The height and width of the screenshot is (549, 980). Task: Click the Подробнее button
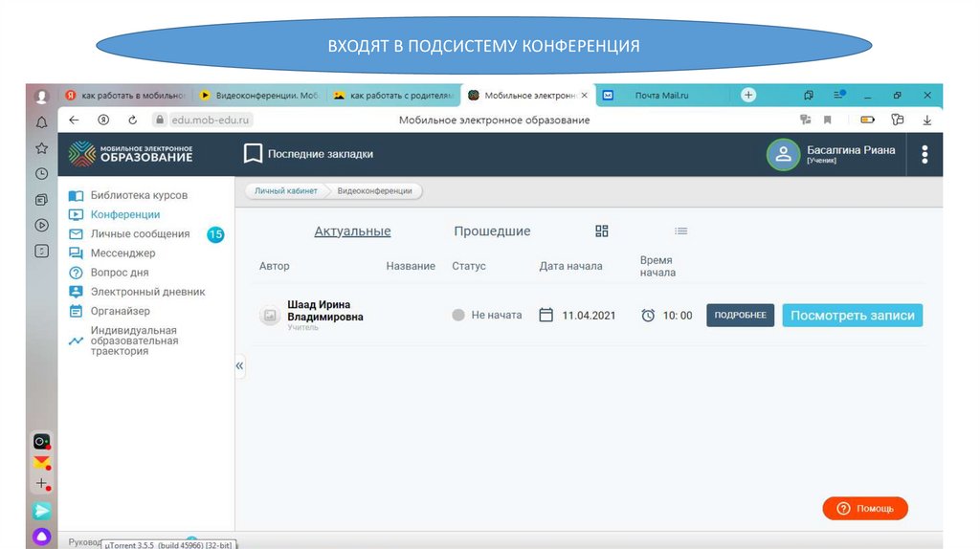click(740, 316)
